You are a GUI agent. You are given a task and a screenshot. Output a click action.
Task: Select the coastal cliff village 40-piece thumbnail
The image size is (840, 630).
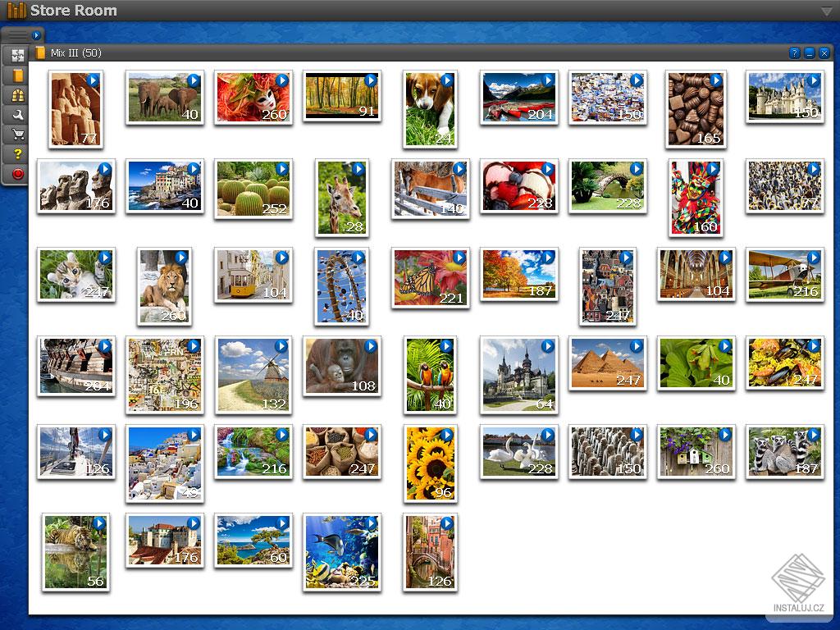click(165, 186)
